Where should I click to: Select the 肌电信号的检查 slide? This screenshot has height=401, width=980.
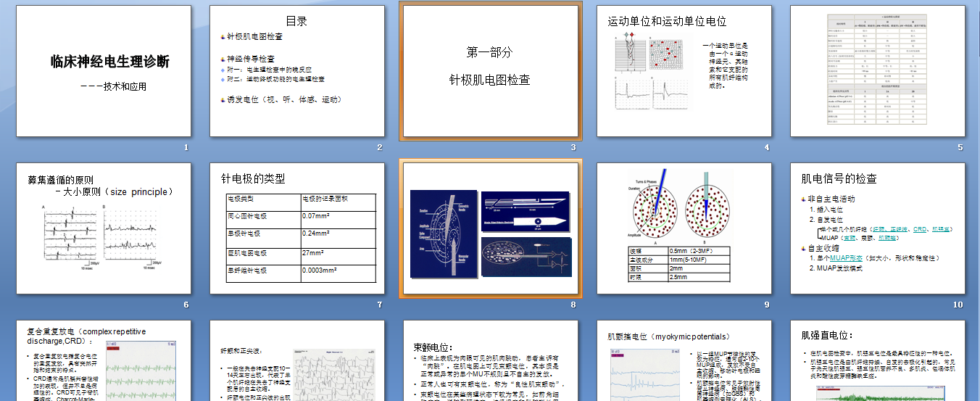pos(877,228)
